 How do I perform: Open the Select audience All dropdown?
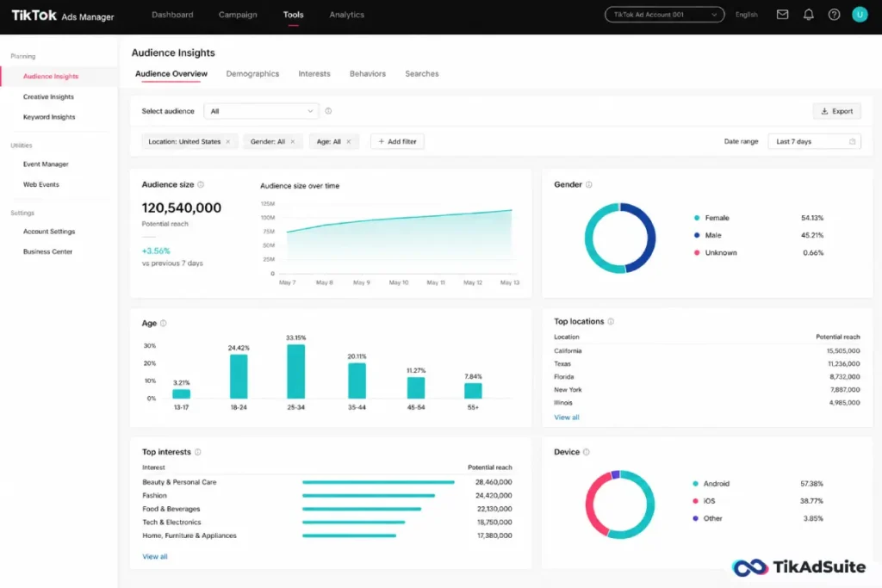click(261, 111)
